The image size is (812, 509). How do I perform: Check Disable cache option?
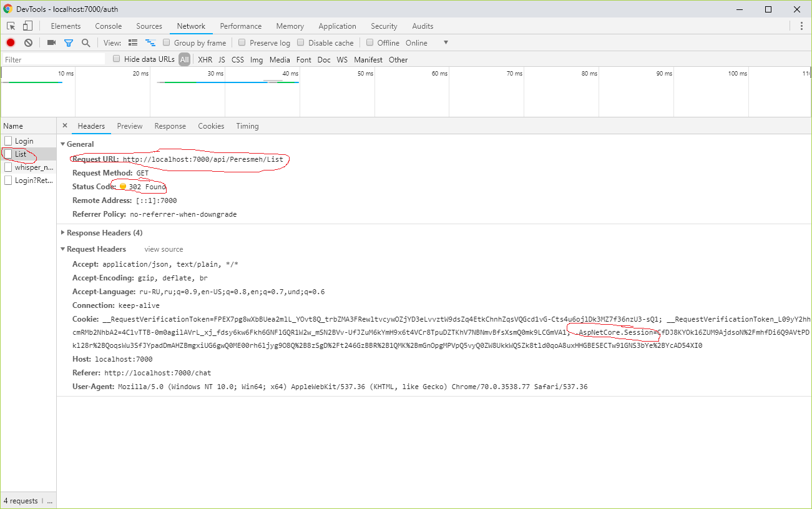301,42
